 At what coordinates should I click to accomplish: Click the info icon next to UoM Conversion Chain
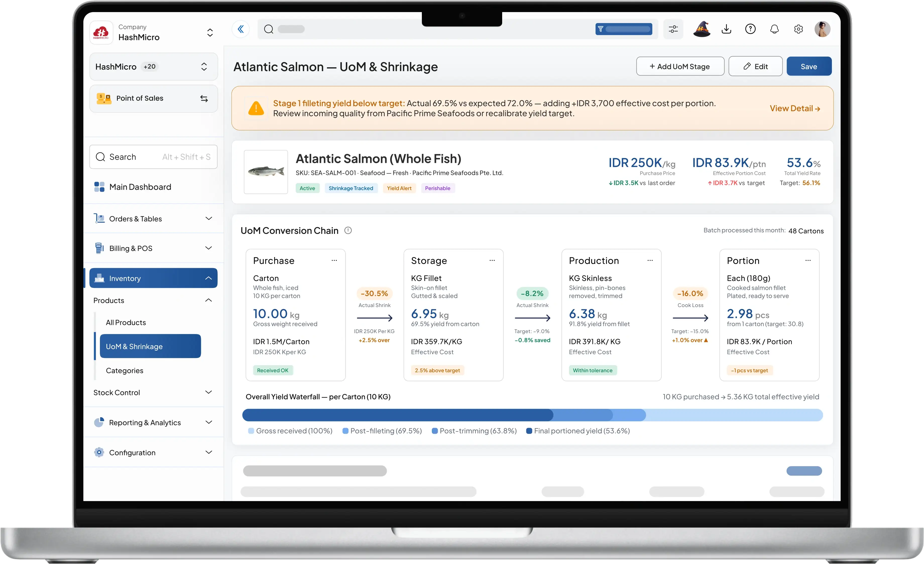pos(348,230)
